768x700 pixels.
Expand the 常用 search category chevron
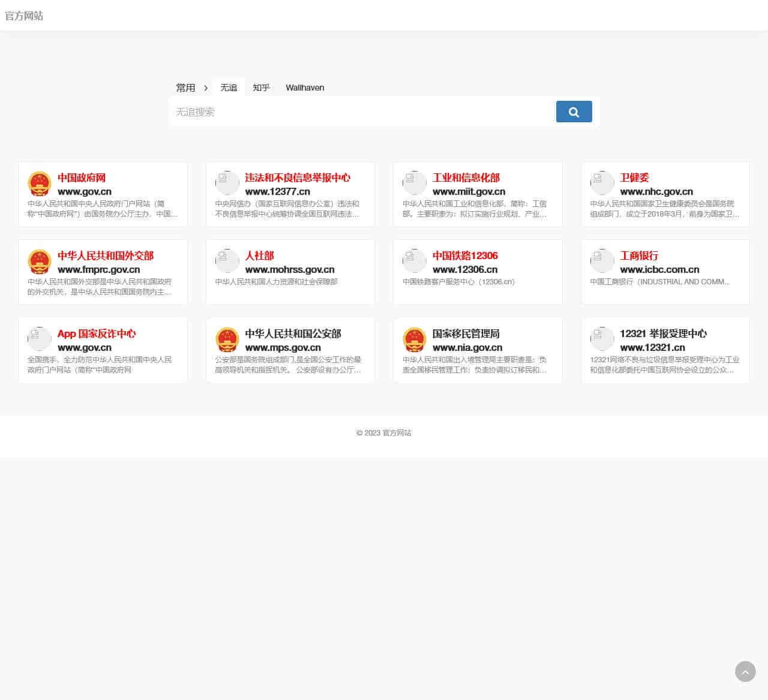tap(206, 88)
